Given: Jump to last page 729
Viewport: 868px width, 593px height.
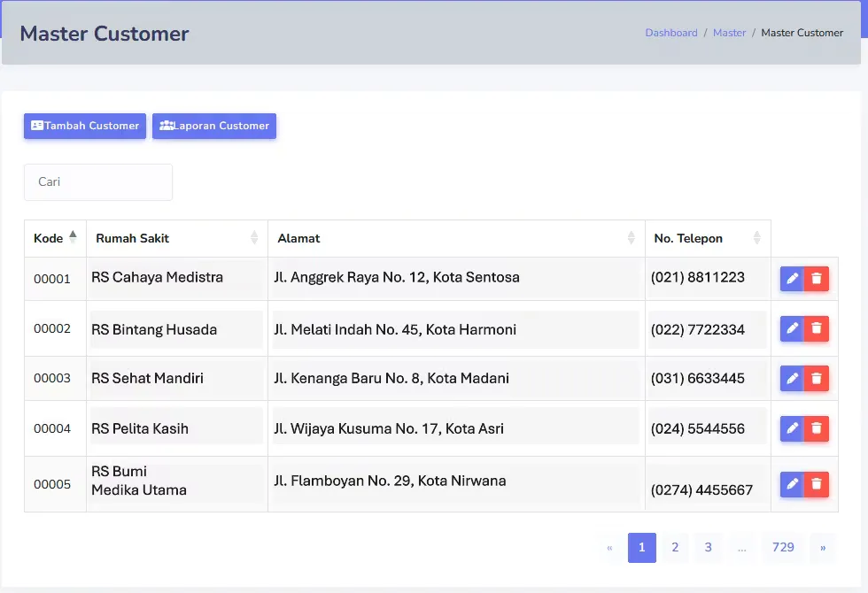Looking at the screenshot, I should pos(783,548).
